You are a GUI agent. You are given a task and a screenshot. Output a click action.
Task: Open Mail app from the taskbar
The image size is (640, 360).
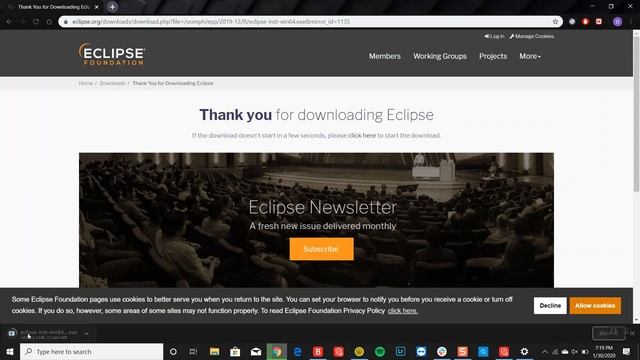point(256,351)
